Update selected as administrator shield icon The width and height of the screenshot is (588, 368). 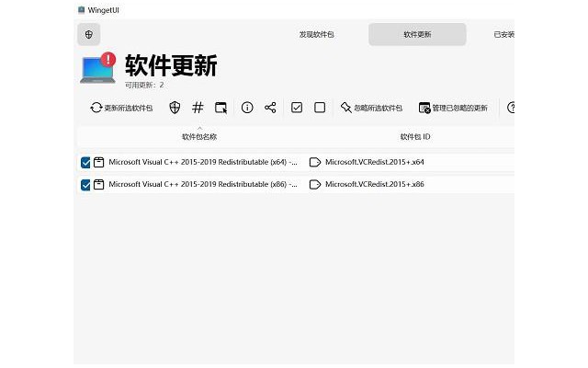click(x=175, y=108)
